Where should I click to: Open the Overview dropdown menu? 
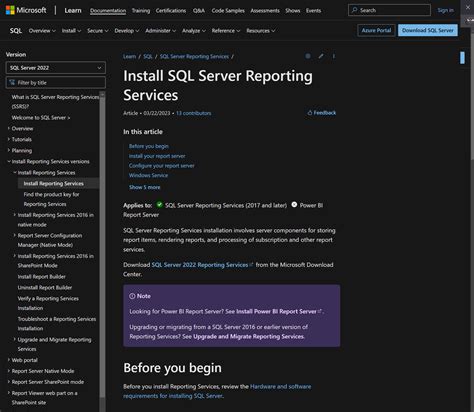click(42, 31)
